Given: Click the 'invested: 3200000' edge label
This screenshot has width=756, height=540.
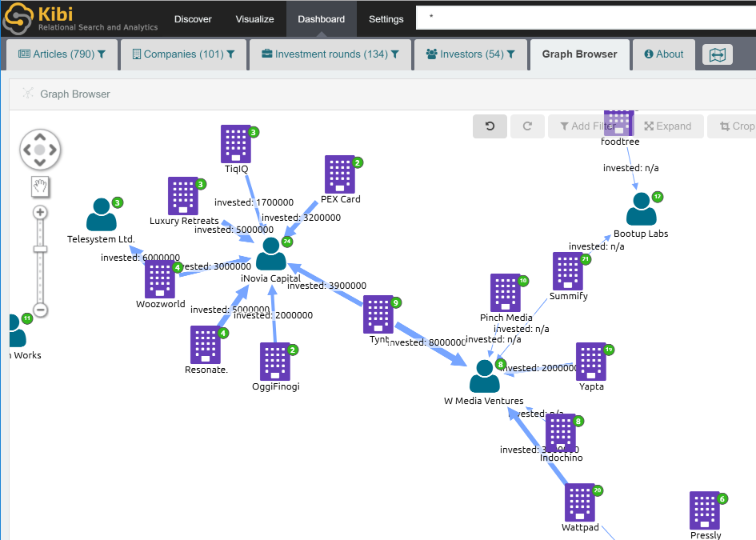Looking at the screenshot, I should pyautogui.click(x=302, y=218).
